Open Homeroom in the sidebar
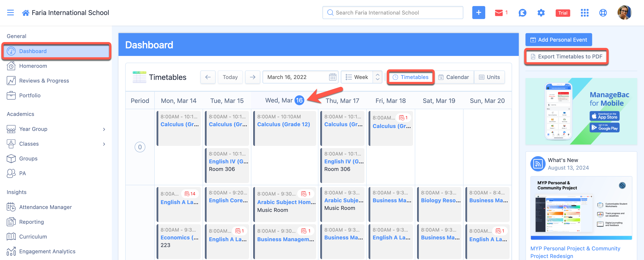This screenshot has width=644, height=260. coord(33,66)
